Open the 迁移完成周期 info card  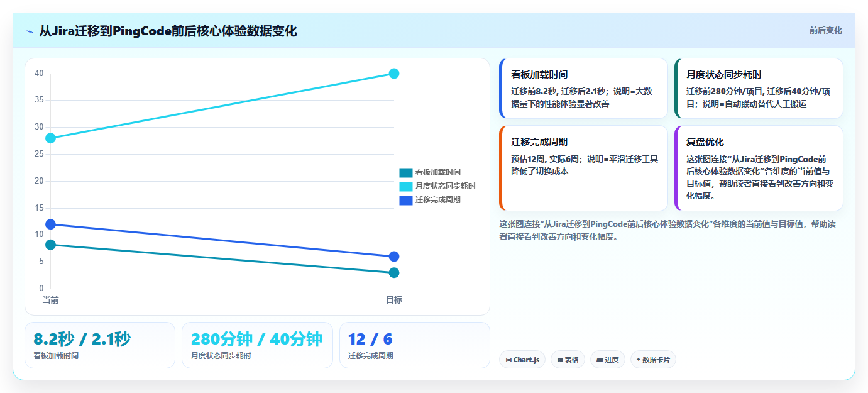coord(583,168)
